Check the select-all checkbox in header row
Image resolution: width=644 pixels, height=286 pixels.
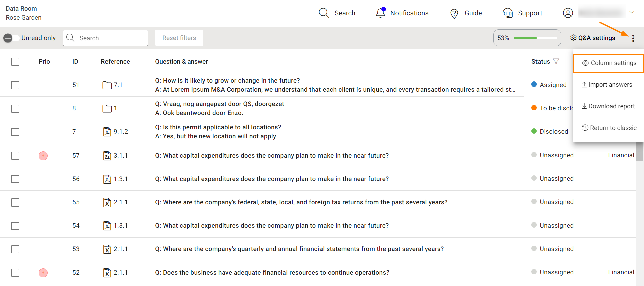pos(15,62)
